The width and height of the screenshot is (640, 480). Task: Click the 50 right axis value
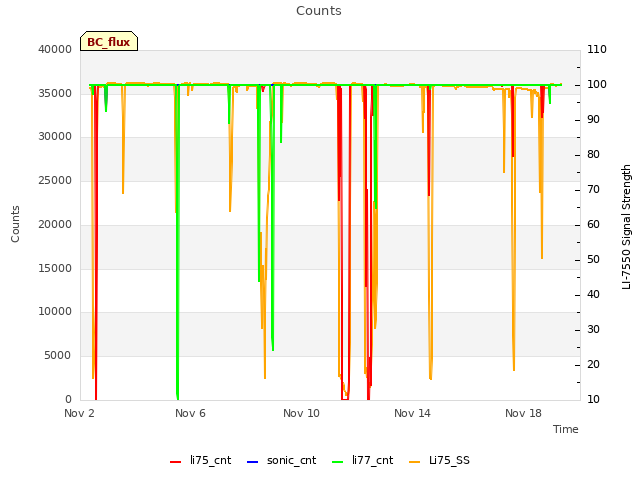[x=593, y=260]
